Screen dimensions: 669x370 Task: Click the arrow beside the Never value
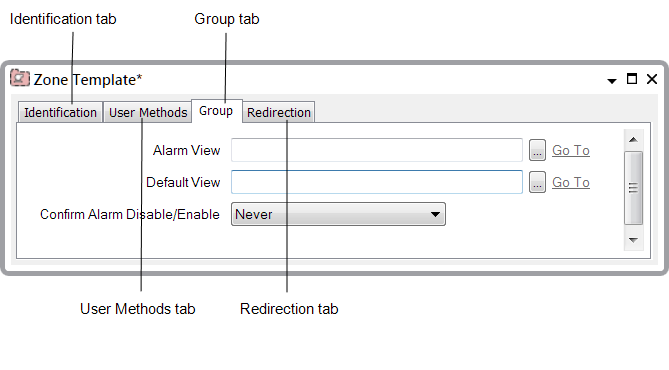click(x=435, y=214)
